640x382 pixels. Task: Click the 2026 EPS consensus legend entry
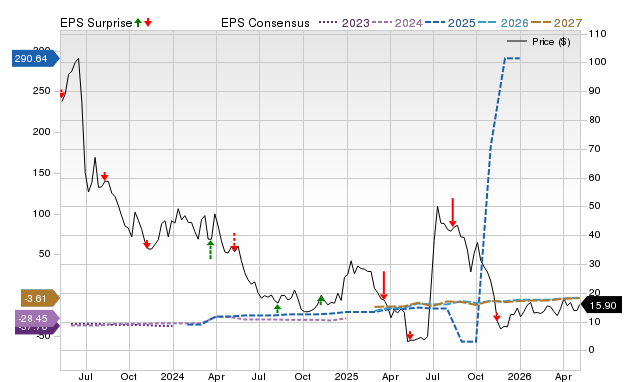point(503,23)
